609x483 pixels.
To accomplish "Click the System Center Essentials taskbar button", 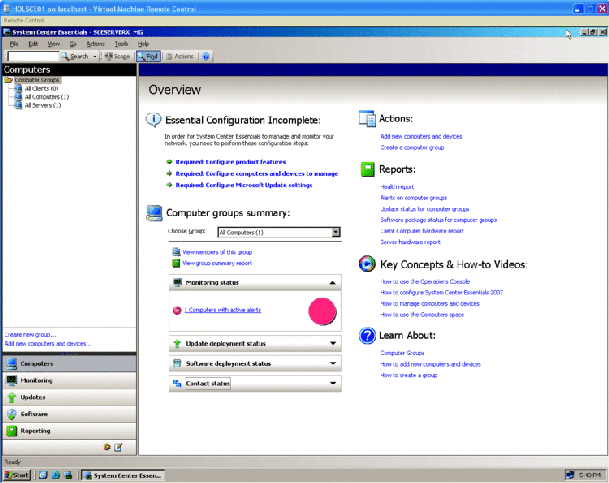I will pyautogui.click(x=123, y=475).
